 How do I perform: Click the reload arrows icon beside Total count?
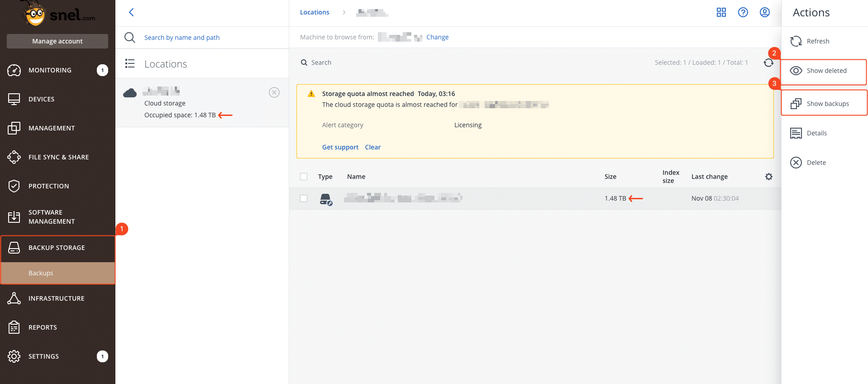click(x=768, y=62)
